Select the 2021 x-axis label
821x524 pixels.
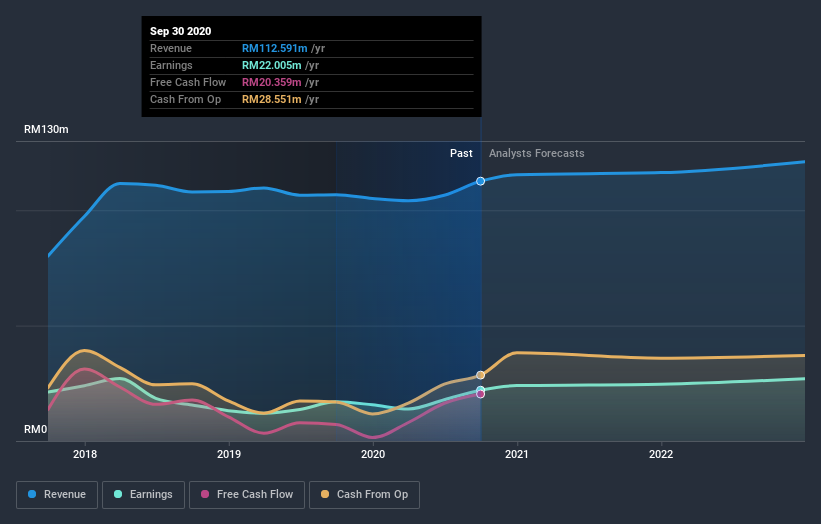[517, 454]
